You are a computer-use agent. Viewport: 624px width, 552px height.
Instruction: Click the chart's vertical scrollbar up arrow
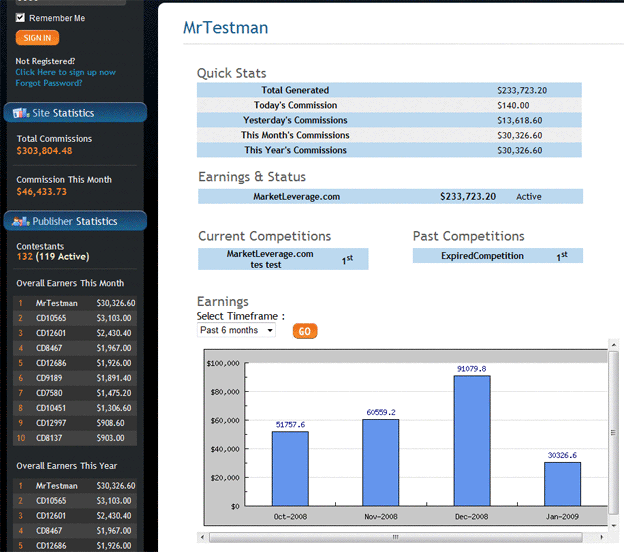[613, 345]
